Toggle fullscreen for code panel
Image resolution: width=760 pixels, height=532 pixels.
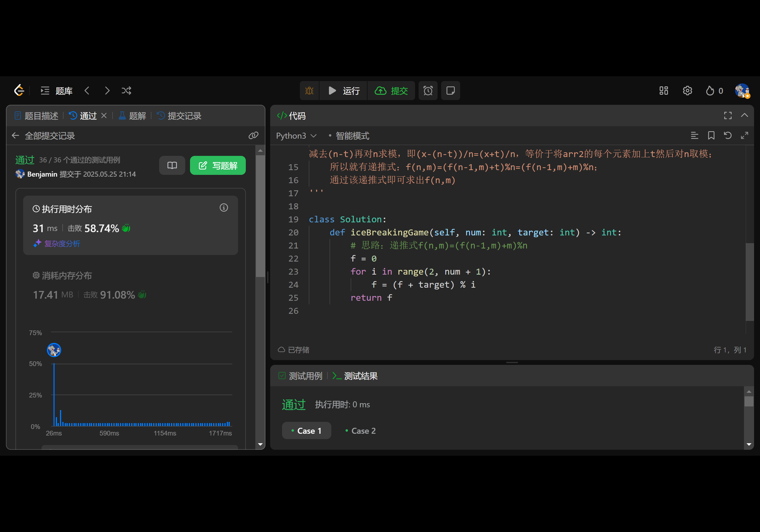728,115
